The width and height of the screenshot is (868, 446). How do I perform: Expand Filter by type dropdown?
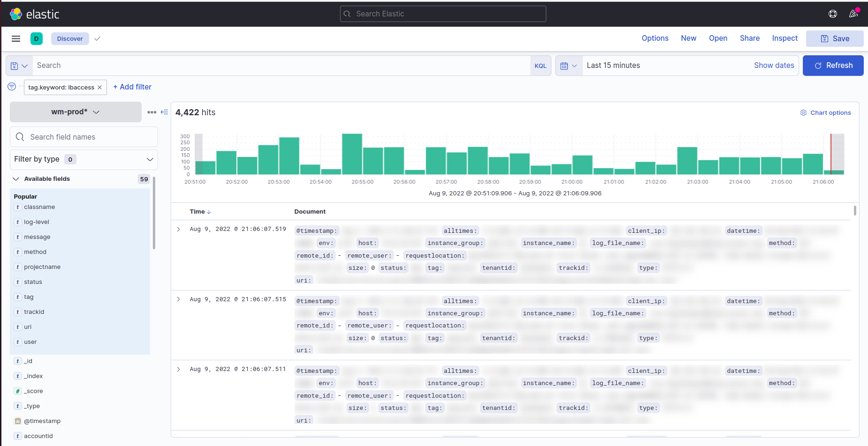tap(83, 159)
